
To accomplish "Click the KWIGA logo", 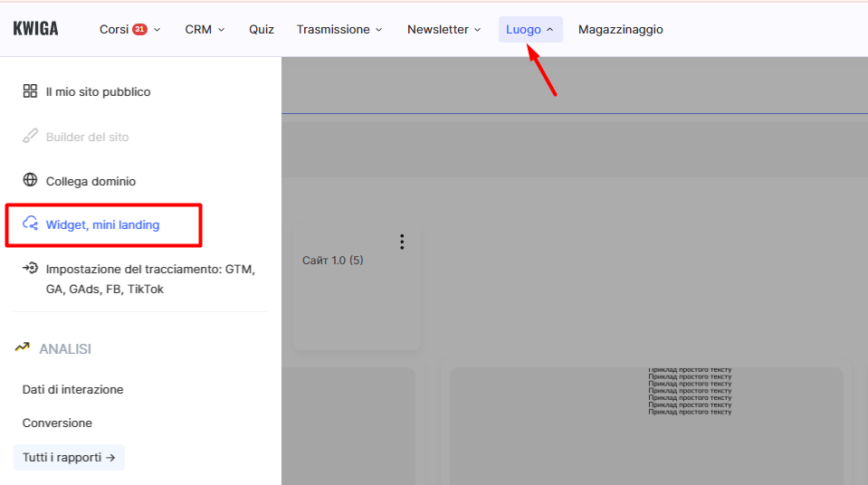I will [x=35, y=29].
